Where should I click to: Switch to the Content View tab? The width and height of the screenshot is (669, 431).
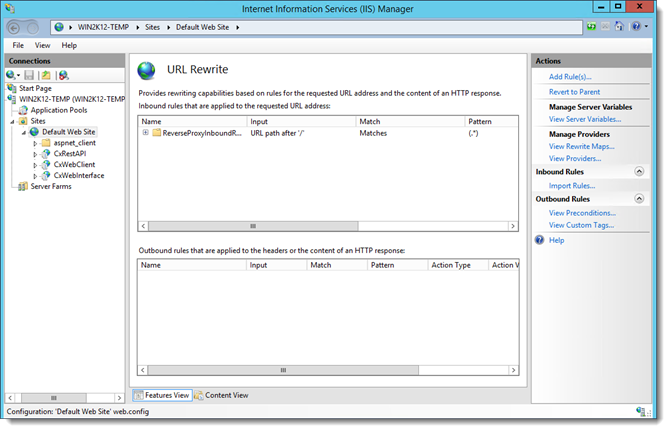[226, 395]
